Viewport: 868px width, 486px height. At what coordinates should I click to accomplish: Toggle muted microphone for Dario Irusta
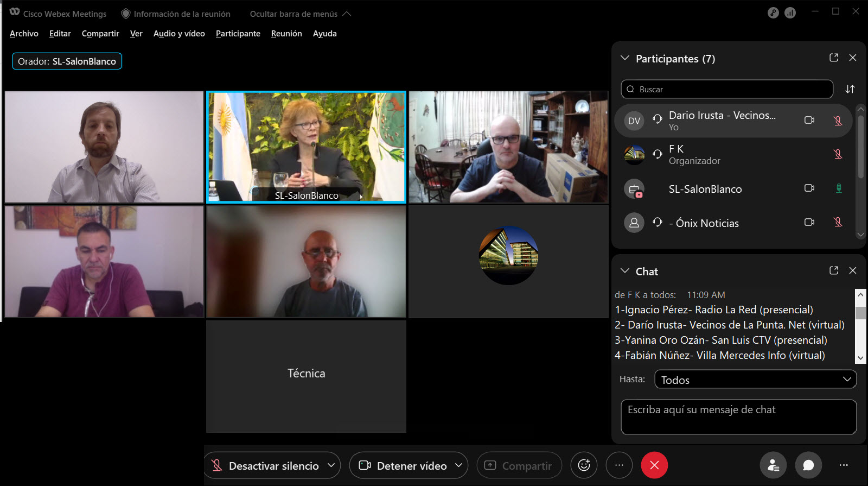coord(838,121)
